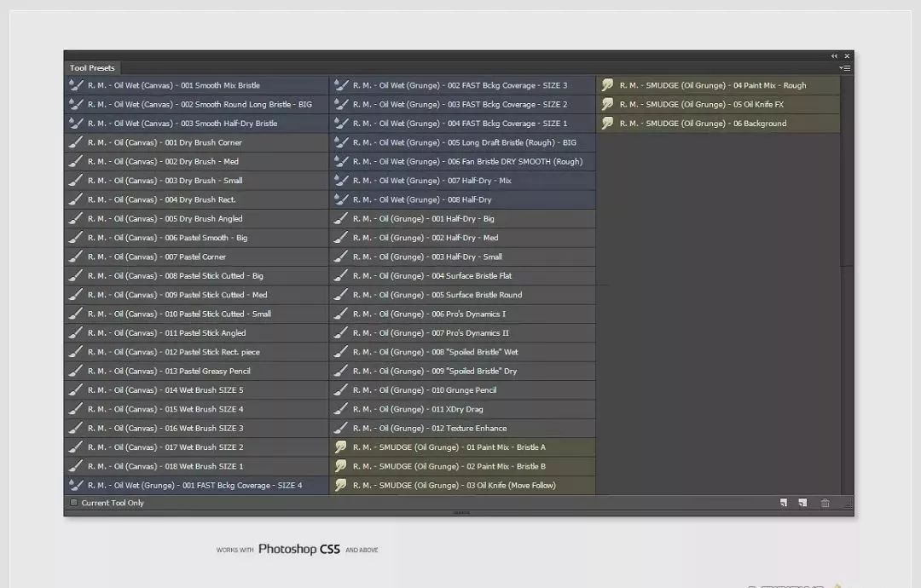Click the smudge icon for 06 Background

pyautogui.click(x=607, y=124)
